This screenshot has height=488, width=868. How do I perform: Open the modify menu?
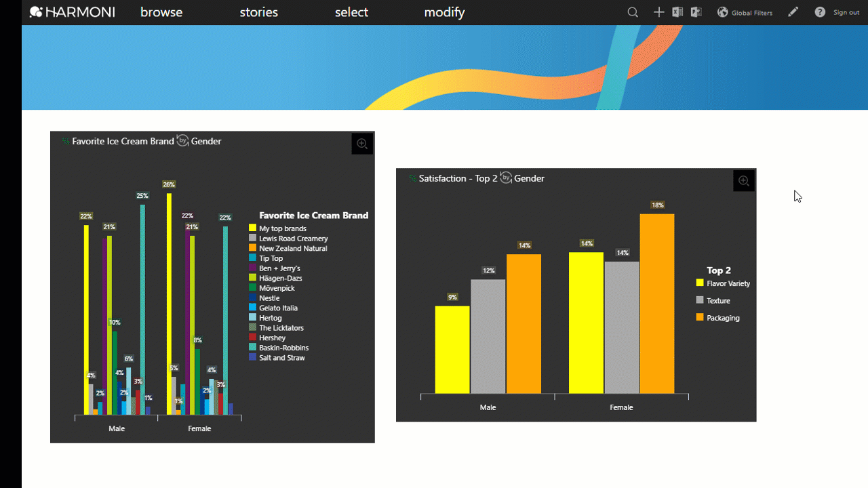tap(444, 12)
